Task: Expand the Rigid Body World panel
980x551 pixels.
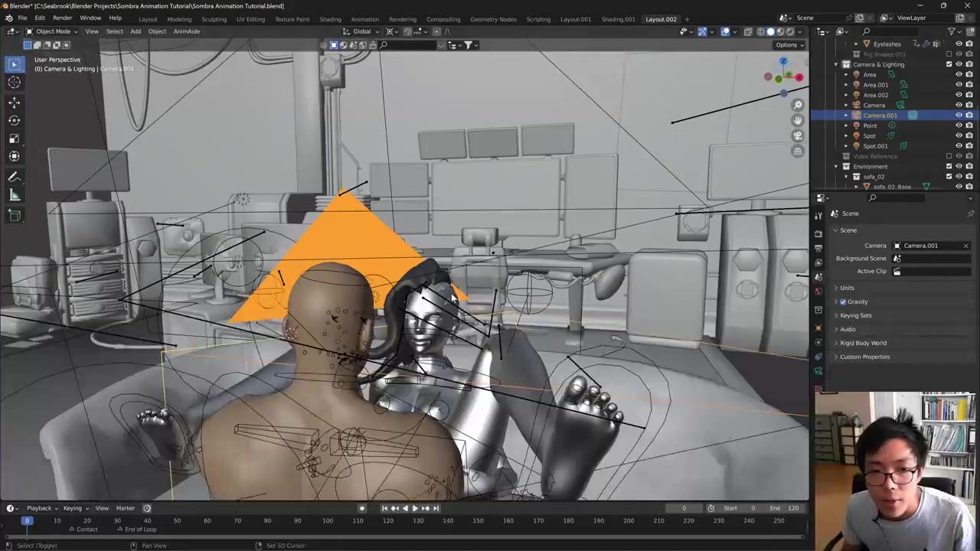Action: (x=863, y=343)
